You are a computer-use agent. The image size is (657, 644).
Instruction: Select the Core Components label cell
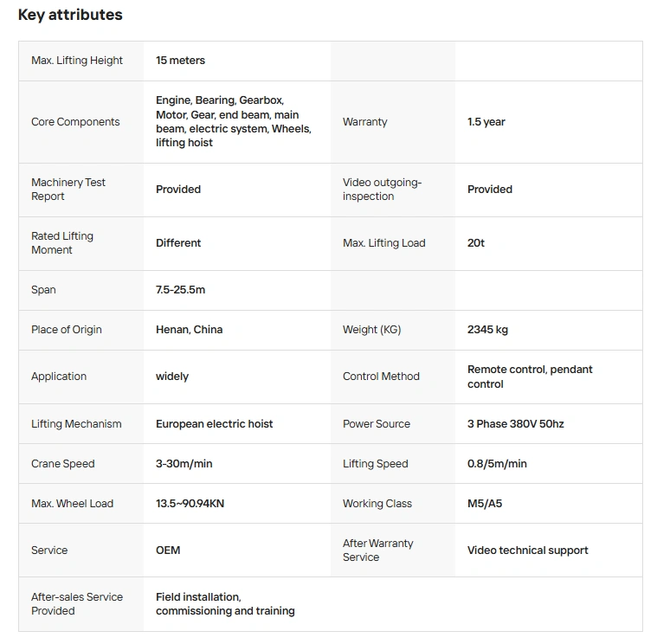pyautogui.click(x=81, y=122)
